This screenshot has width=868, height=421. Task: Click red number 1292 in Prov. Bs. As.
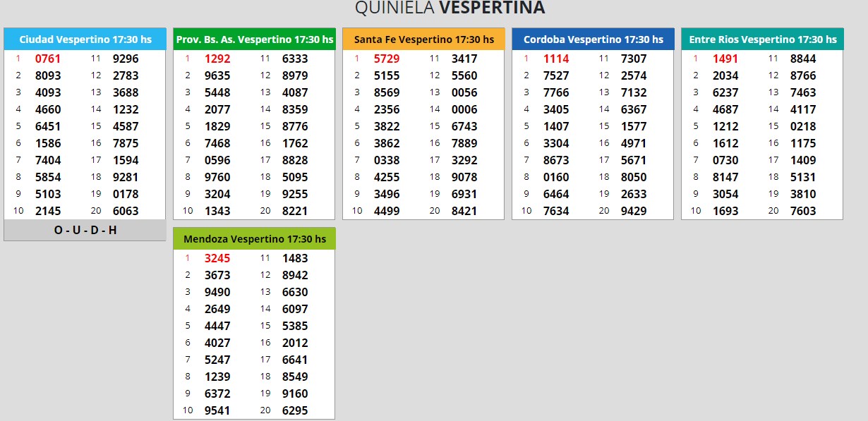coord(217,59)
